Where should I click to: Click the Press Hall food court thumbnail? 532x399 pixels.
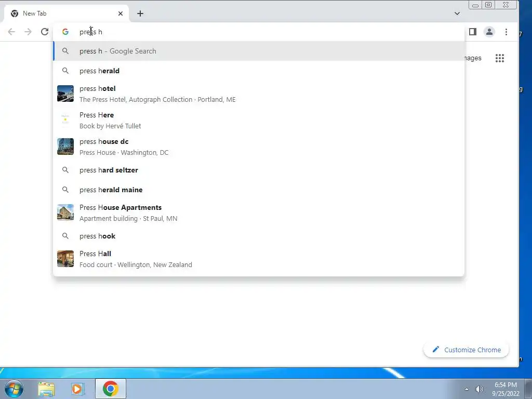tap(65, 259)
